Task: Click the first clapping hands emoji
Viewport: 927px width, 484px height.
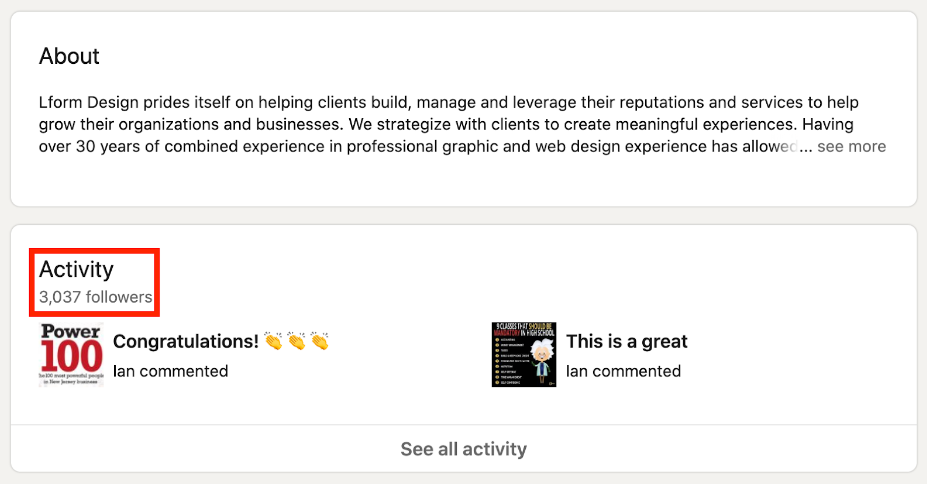Action: point(274,342)
